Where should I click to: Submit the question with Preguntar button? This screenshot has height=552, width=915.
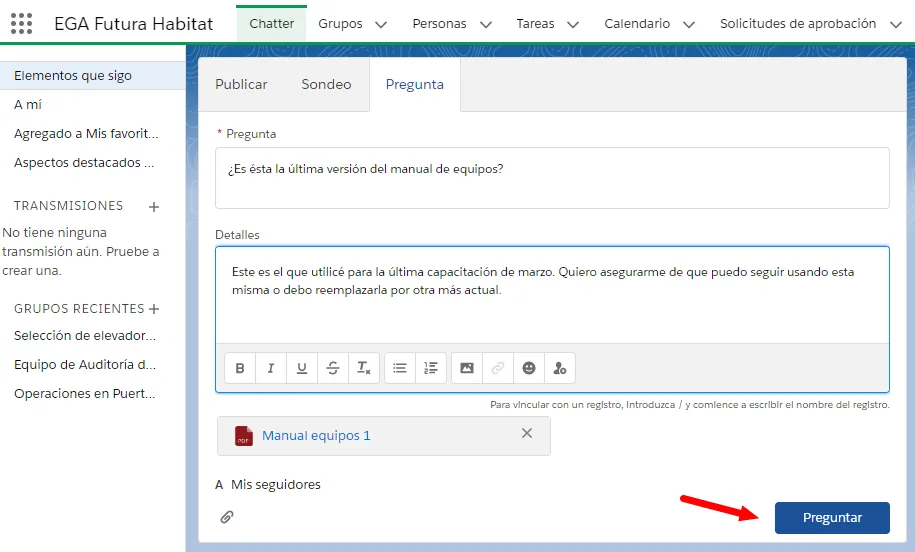point(832,518)
